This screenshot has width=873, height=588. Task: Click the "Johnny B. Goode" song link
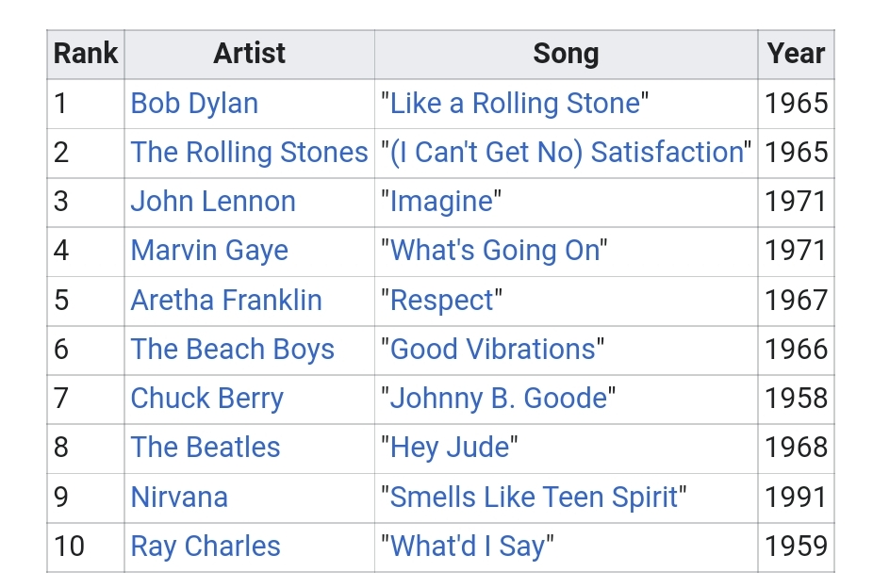498,399
